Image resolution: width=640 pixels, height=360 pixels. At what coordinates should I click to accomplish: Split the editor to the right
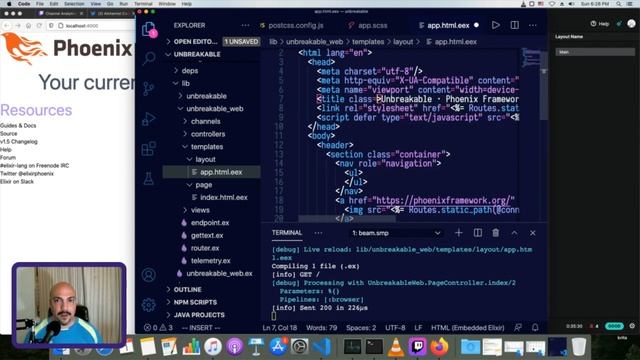pyautogui.click(x=515, y=25)
